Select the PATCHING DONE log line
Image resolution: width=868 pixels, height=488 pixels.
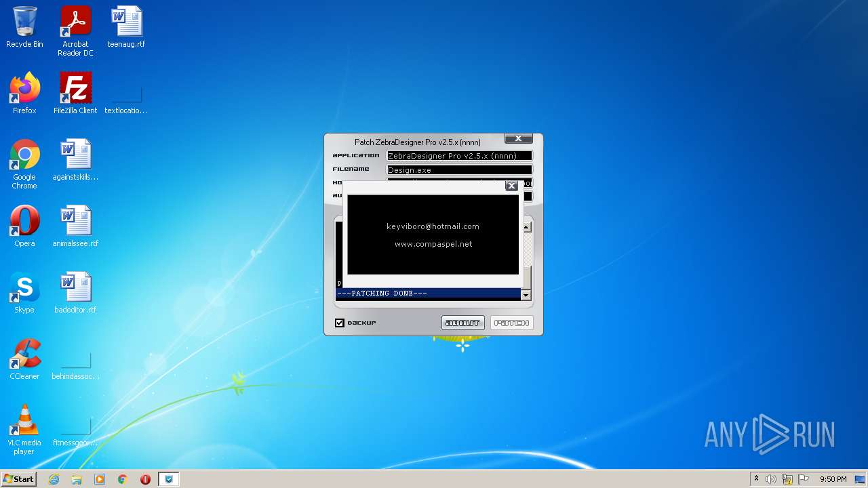(428, 293)
